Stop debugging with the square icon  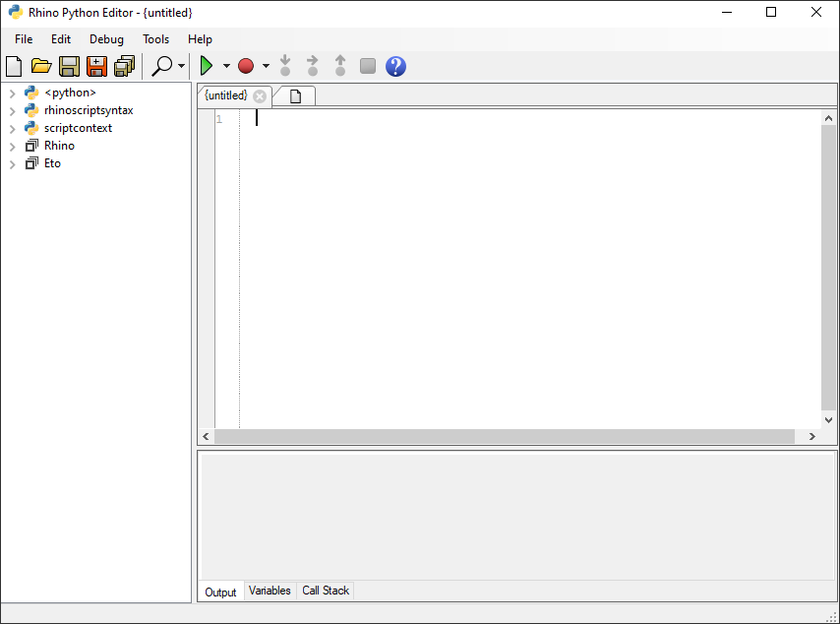(x=368, y=66)
